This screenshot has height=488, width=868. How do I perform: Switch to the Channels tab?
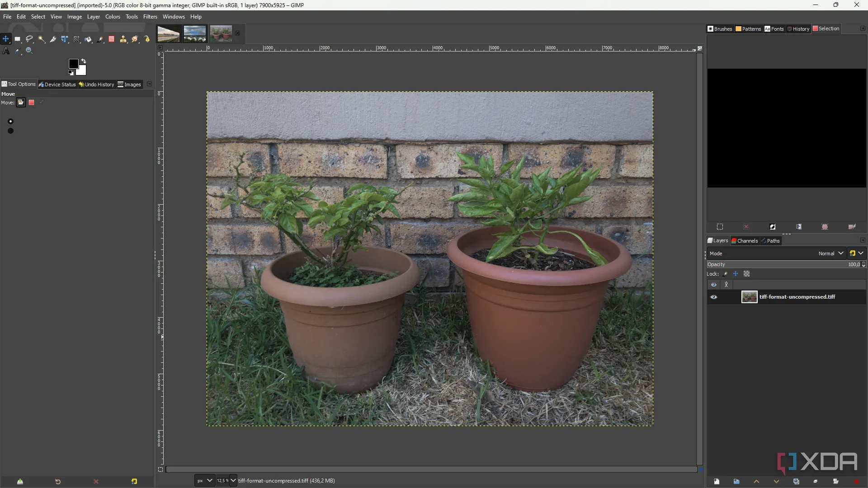pos(745,241)
